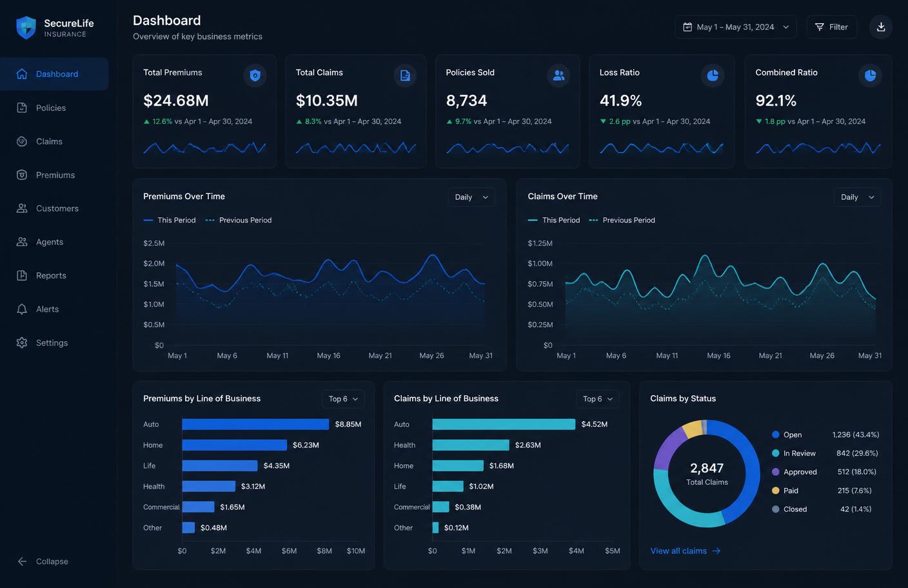This screenshot has width=908, height=588.
Task: Collapse the sidebar navigation
Action: 43,562
